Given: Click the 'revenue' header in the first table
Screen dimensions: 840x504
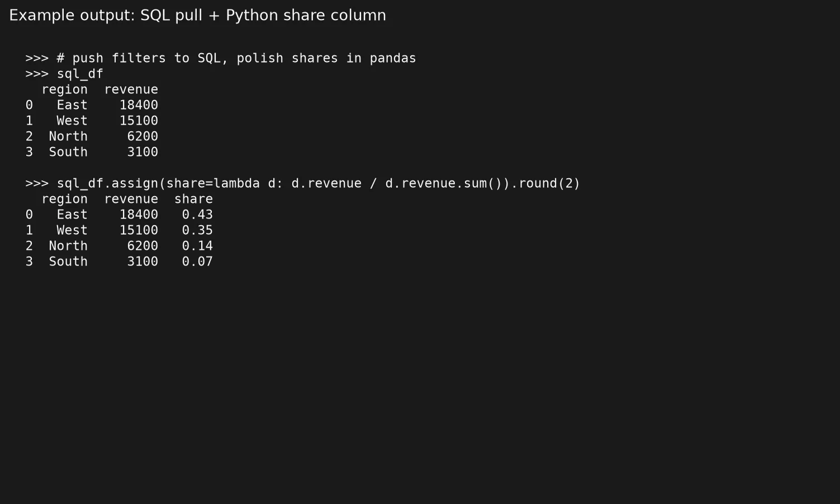Looking at the screenshot, I should click(x=131, y=89).
